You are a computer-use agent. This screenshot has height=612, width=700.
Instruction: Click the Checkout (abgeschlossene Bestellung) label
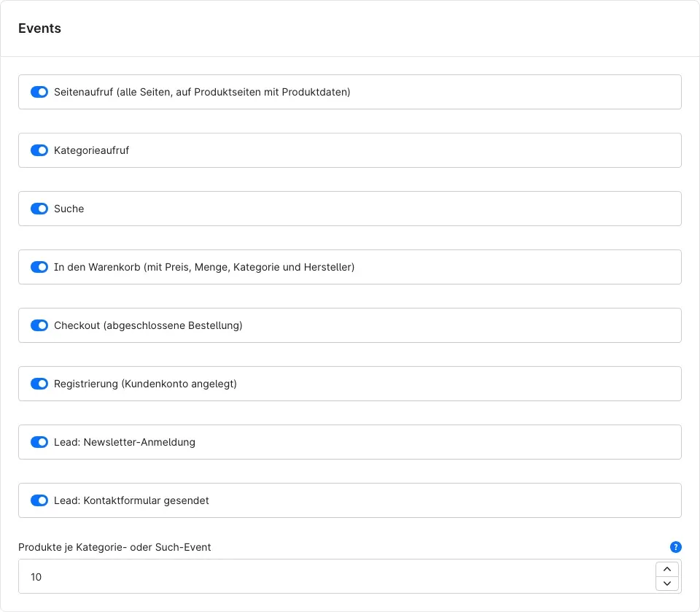coord(148,325)
